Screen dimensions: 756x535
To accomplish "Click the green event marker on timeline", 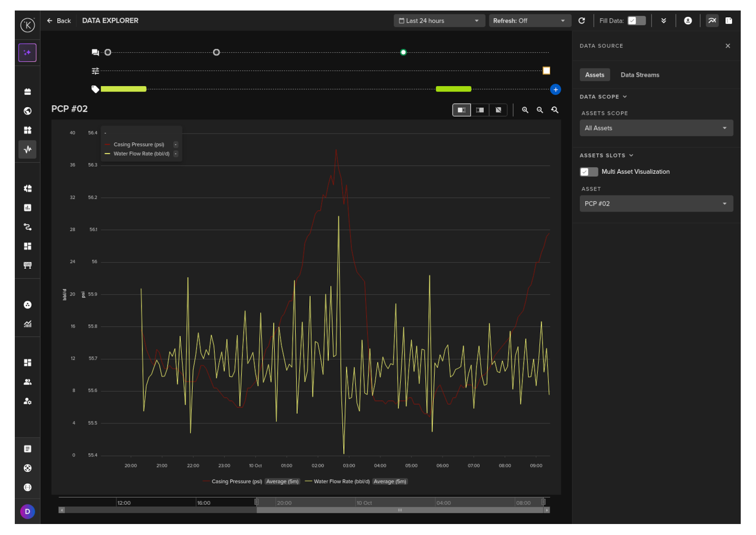I will (x=403, y=52).
